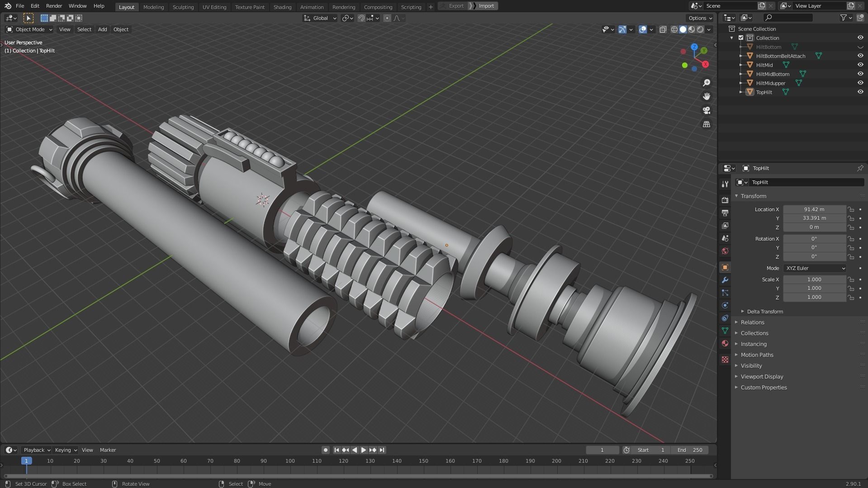Switch to the UV Editing workspace tab
Image resolution: width=868 pixels, height=488 pixels.
pyautogui.click(x=214, y=7)
